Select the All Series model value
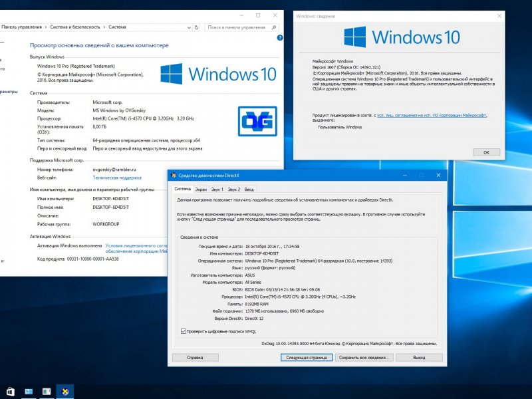532x399 pixels. (253, 282)
